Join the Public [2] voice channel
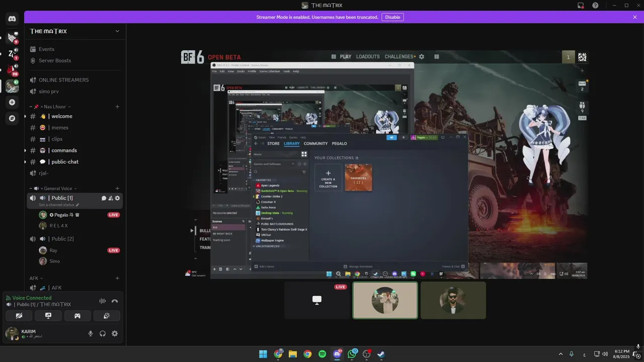This screenshot has height=362, width=644. (x=74, y=239)
